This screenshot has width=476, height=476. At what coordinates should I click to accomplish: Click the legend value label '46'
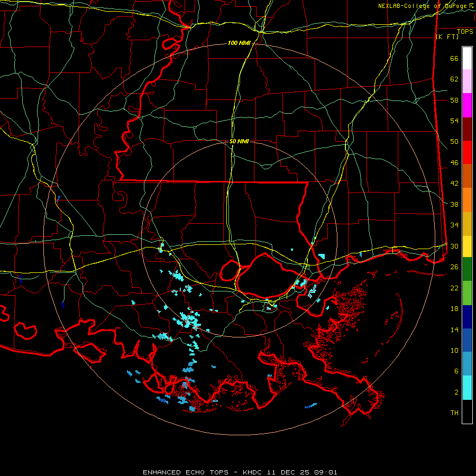pyautogui.click(x=454, y=163)
